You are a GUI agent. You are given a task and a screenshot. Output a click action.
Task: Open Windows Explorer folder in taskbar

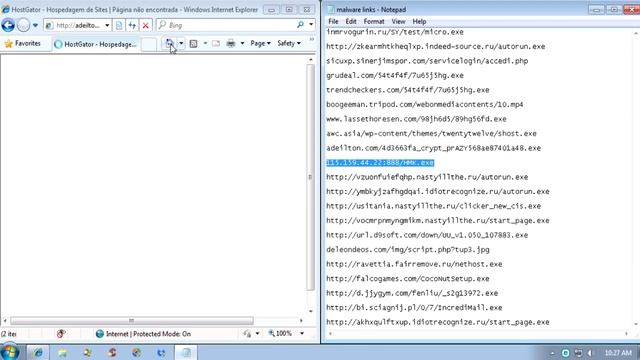tap(62, 352)
